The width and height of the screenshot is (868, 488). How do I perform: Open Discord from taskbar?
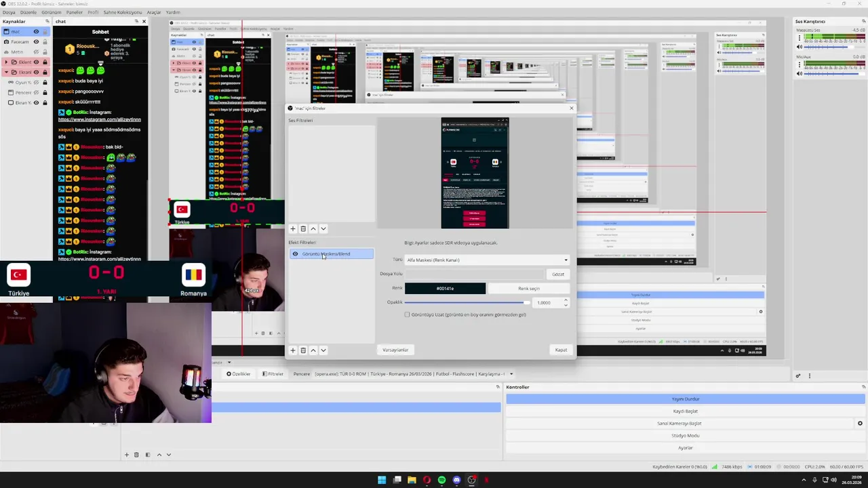coord(456,480)
